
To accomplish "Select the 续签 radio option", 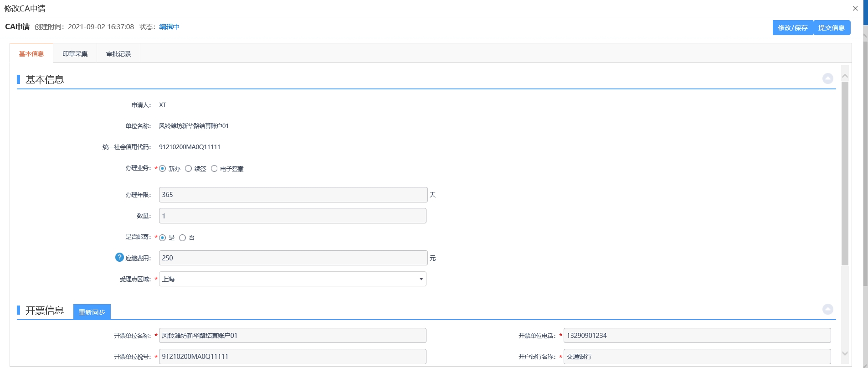I will tap(188, 169).
